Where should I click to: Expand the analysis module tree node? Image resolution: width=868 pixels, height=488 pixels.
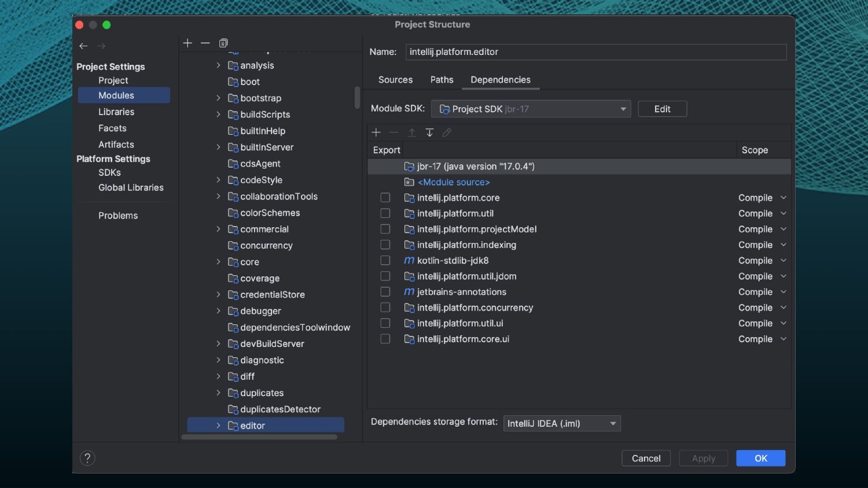[x=218, y=65]
